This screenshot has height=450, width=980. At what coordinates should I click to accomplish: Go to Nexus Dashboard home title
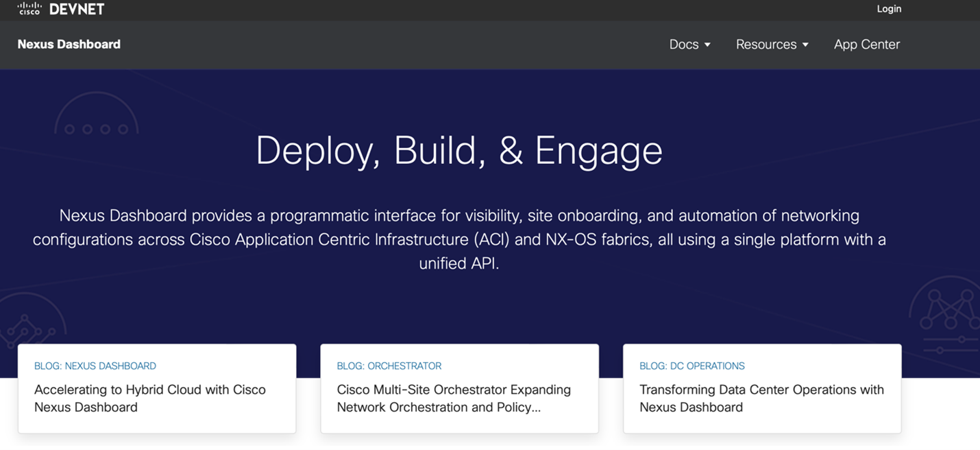pos(69,45)
